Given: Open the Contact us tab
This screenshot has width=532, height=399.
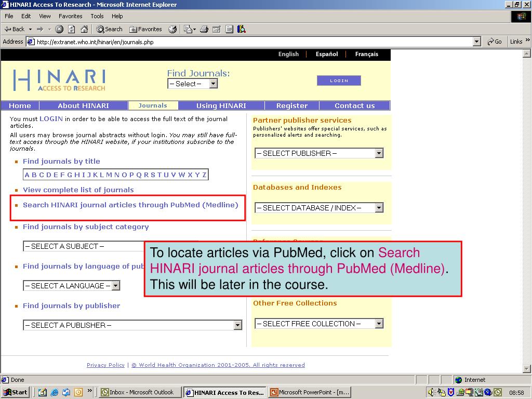Looking at the screenshot, I should (354, 105).
